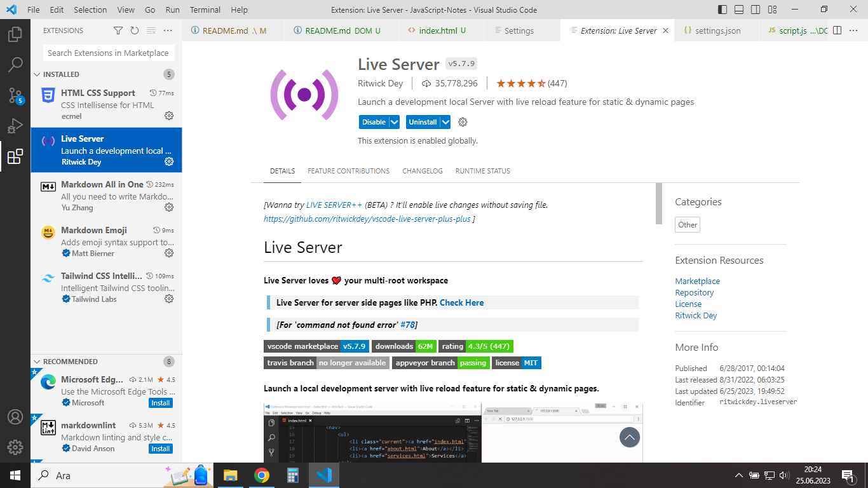Toggle the bottom panel visibility
868x488 pixels.
click(x=739, y=10)
